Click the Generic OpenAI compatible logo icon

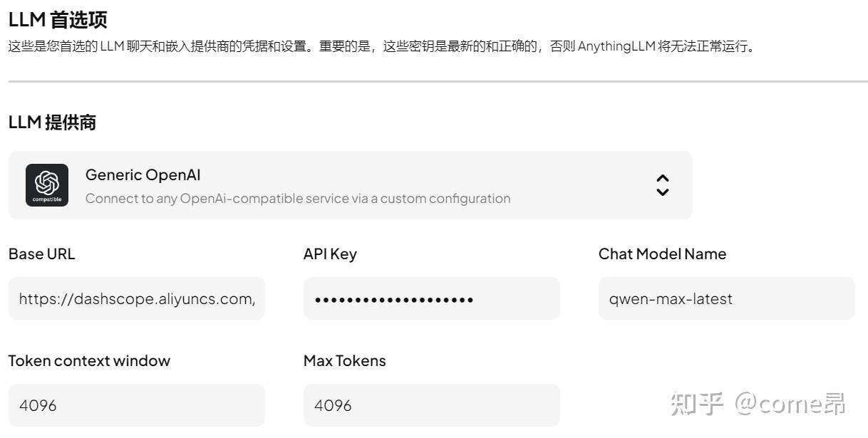point(47,185)
